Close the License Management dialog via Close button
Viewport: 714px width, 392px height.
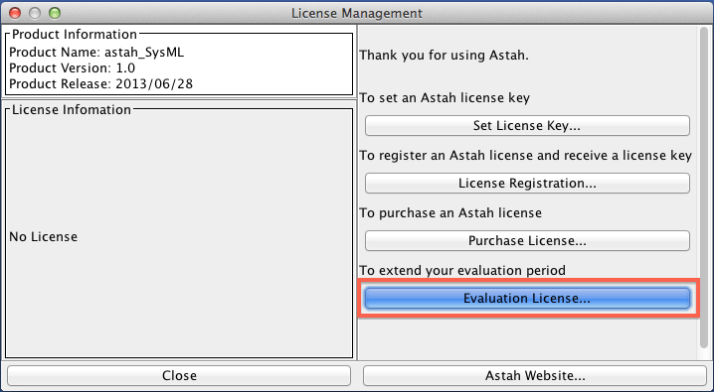(179, 376)
